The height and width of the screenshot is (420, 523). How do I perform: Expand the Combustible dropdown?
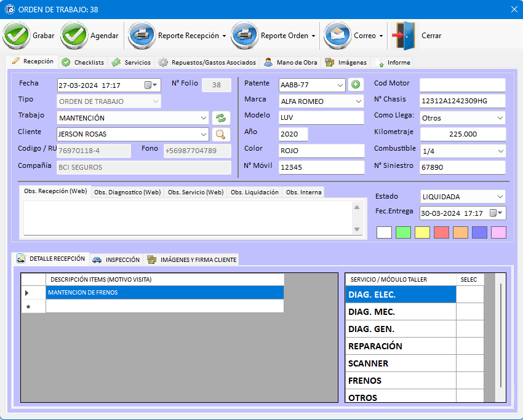(499, 151)
